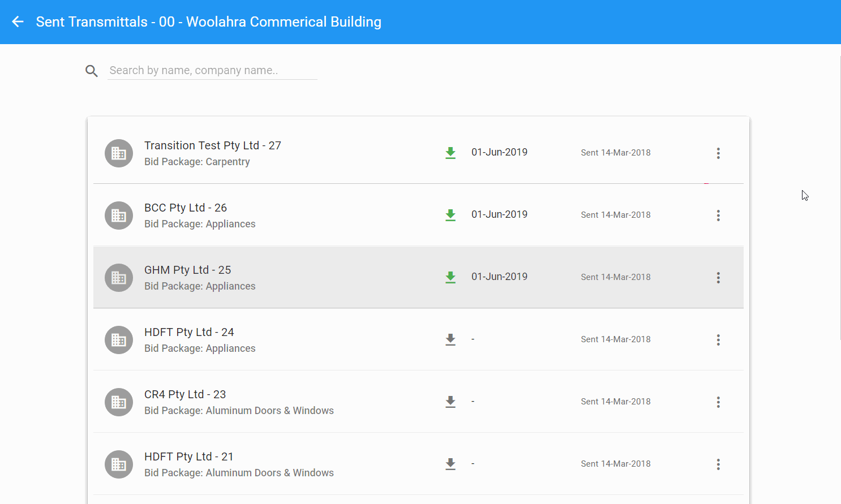Click Bid Package: Appliances under HDFT Pty Ltd - 24
This screenshot has width=841, height=504.
[200, 348]
